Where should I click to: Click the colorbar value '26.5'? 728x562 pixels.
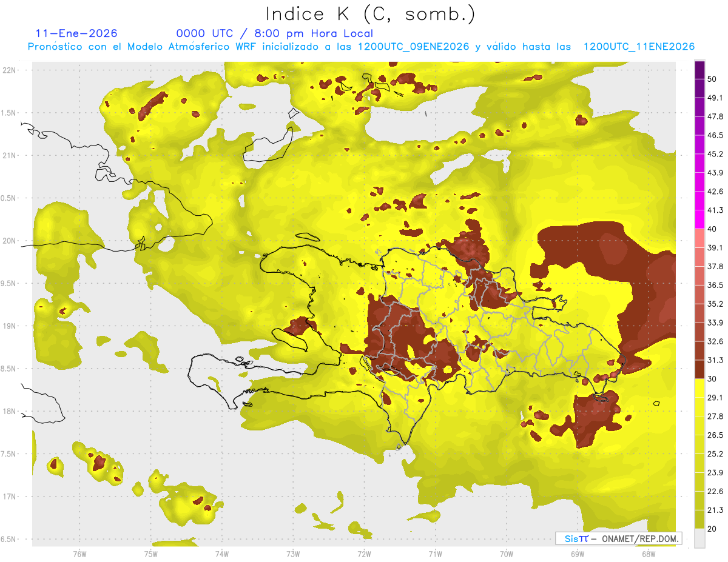click(715, 435)
